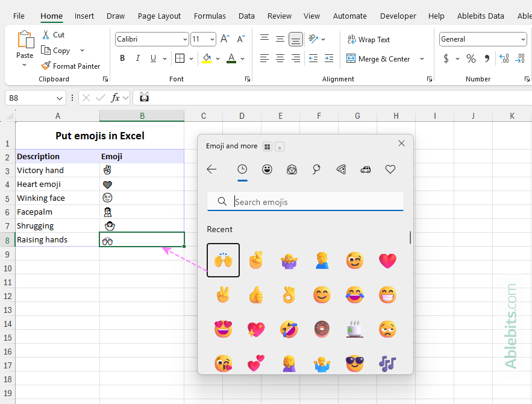Open the travel emoji category (car)

[x=366, y=169]
